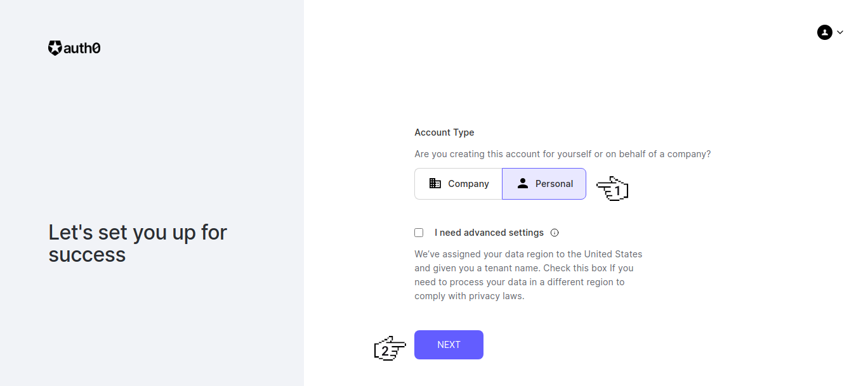View the tooltip circle after advanced settings label
Image resolution: width=868 pixels, height=386 pixels.
[x=555, y=232]
